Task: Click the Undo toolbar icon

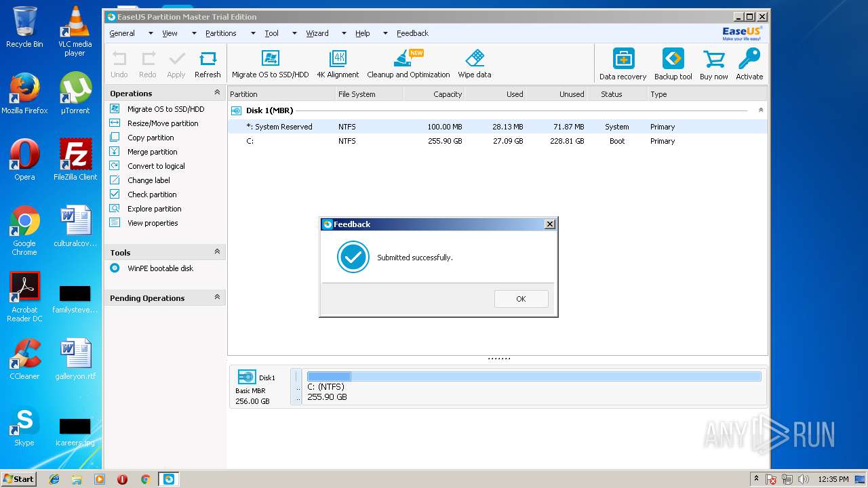Action: (119, 64)
